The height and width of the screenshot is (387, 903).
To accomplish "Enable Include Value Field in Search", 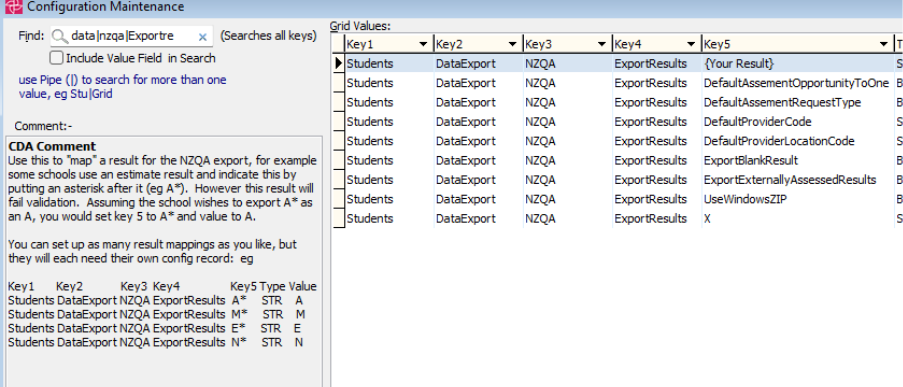I will click(56, 58).
